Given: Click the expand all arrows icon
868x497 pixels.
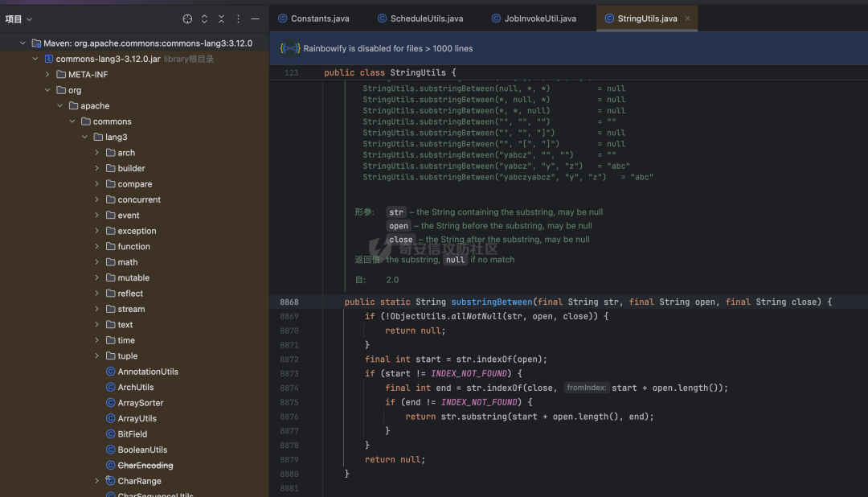Looking at the screenshot, I should [x=204, y=18].
